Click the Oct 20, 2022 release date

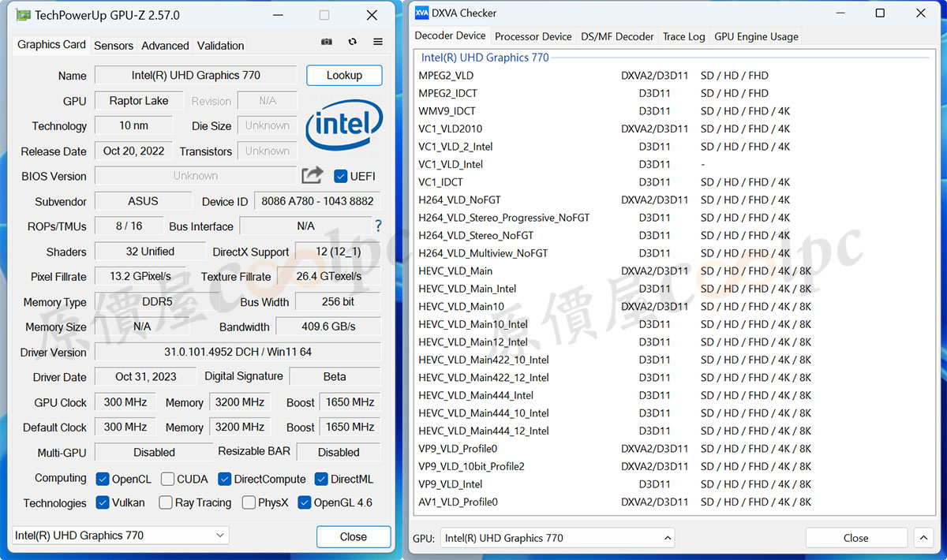133,151
